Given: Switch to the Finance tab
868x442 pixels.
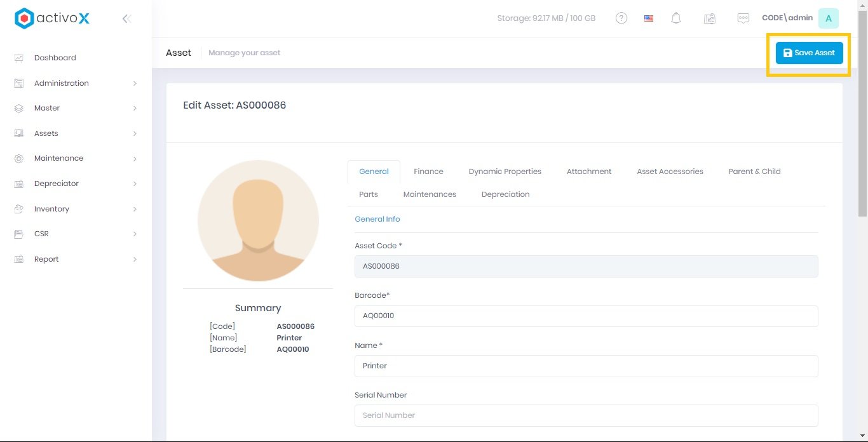Looking at the screenshot, I should (x=428, y=171).
